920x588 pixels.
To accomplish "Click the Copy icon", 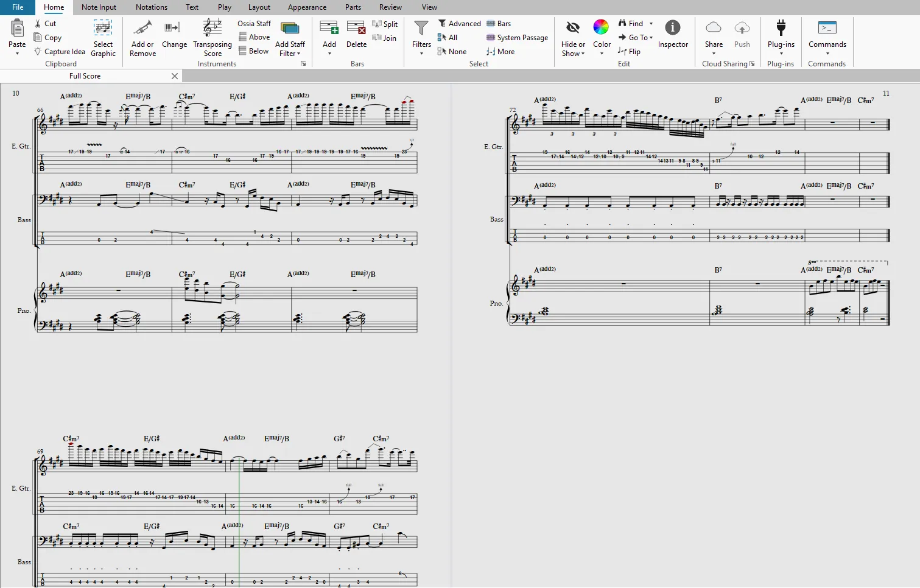I will coord(38,38).
